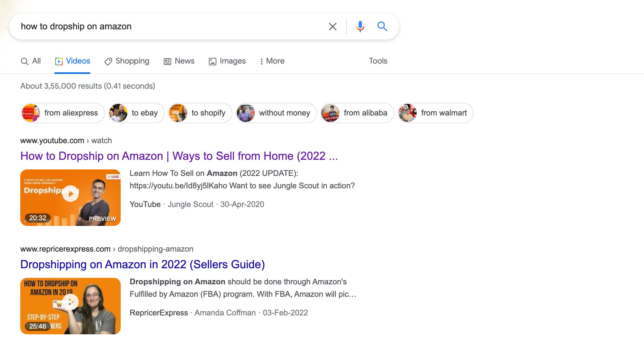This screenshot has height=349, width=644.
Task: Start voice search with microphone icon
Action: (x=360, y=27)
